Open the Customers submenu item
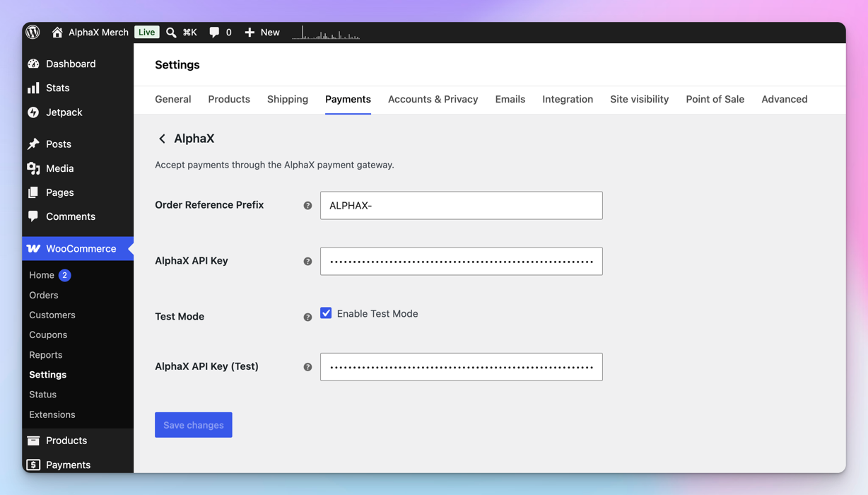Screen dimensions: 868x495 (x=52, y=315)
